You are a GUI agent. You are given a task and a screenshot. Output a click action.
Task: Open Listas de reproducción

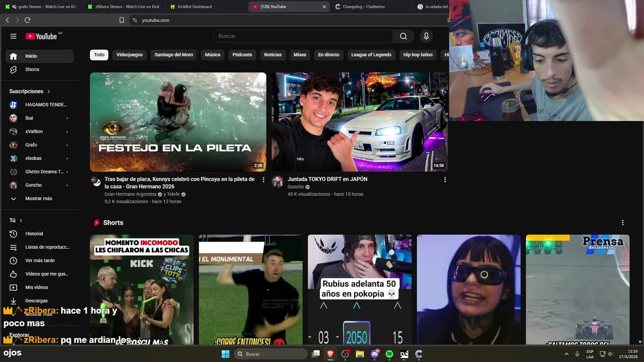tap(39, 247)
